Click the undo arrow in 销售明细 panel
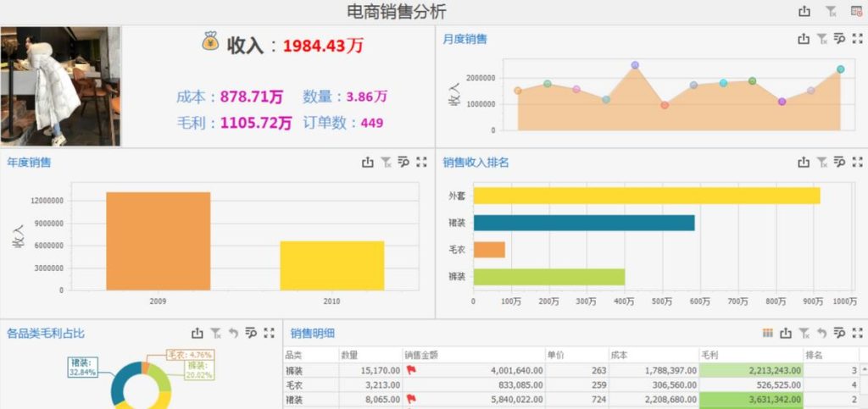Viewport: 868px width, 409px height. (x=822, y=333)
